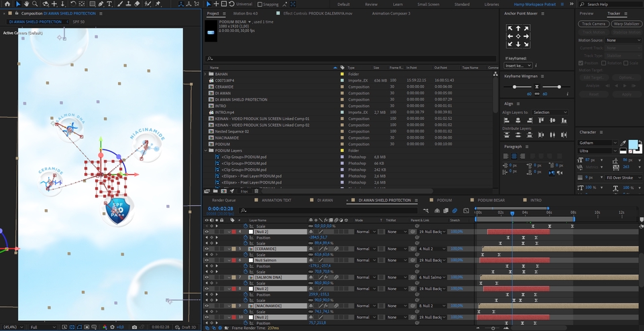Collapse the PODIUM Layers folder
Viewport: 644px width, 331px height.
point(205,151)
